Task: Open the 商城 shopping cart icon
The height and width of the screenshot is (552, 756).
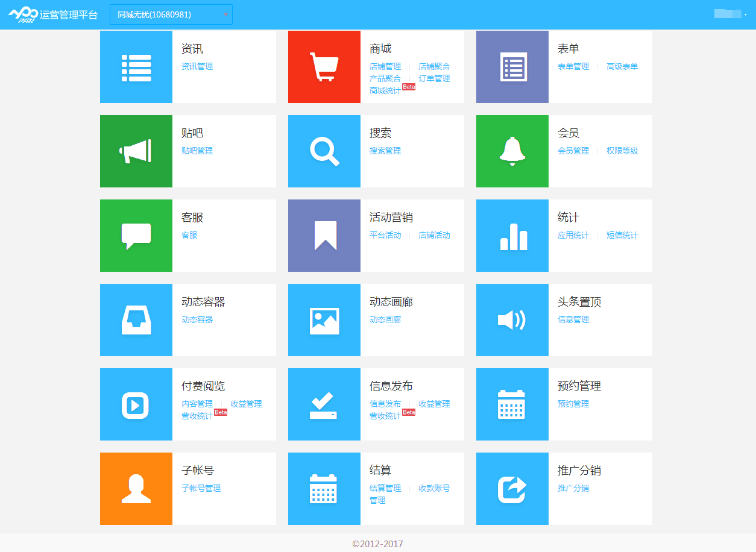Action: click(324, 66)
